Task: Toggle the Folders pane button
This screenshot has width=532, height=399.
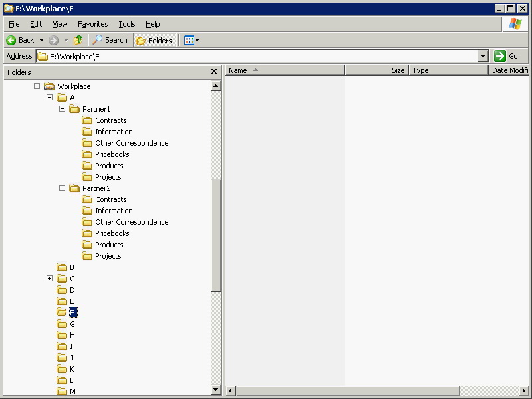Action: 154,40
